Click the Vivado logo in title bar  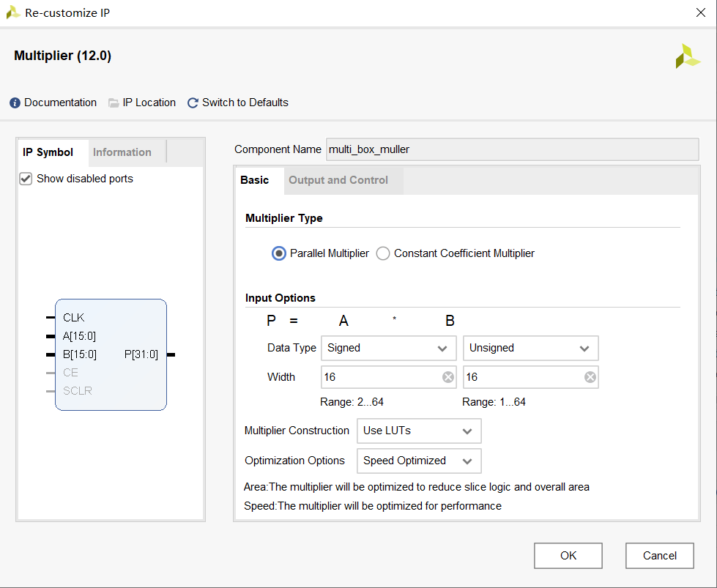[x=13, y=12]
